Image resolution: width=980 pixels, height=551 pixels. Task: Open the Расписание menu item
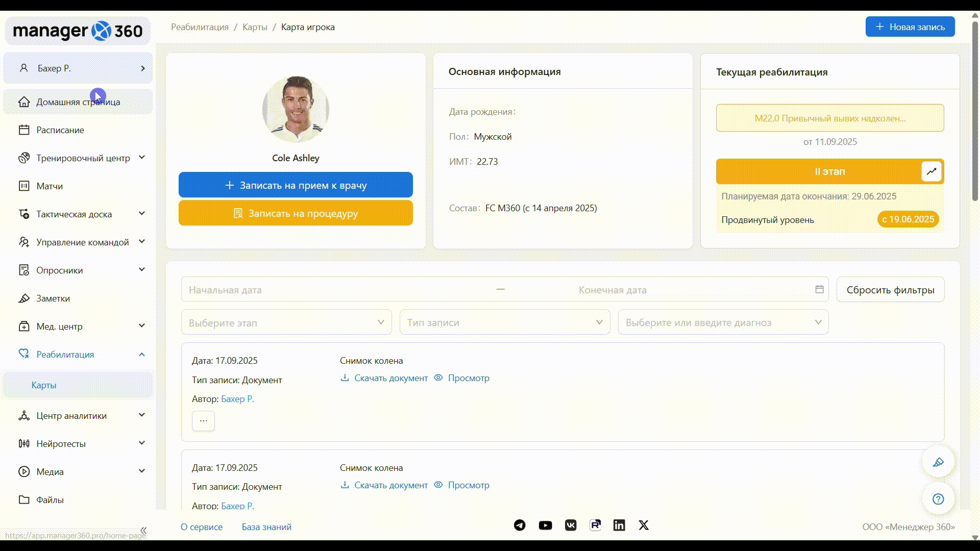coord(60,130)
